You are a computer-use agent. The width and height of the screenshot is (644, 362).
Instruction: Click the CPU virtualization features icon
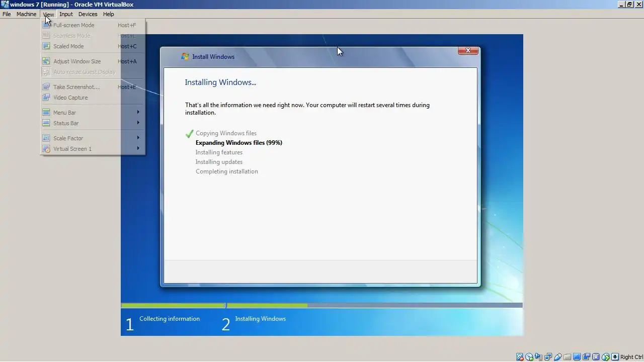point(596,357)
